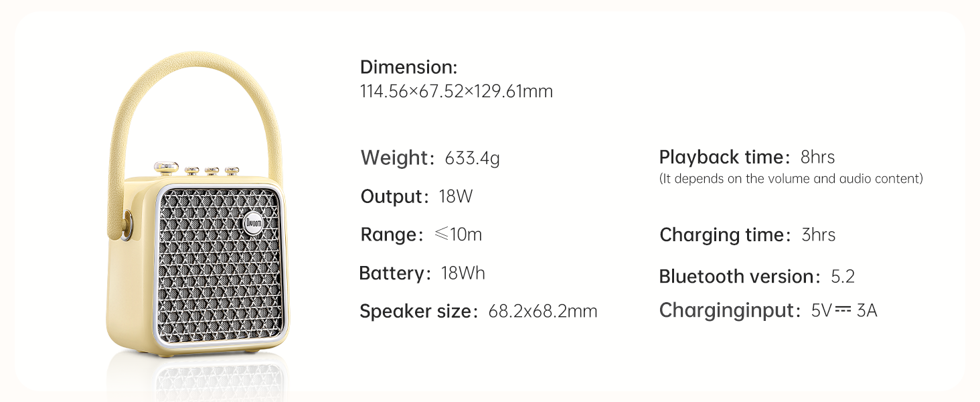Click the less-than-or-equal symbol beside 10m
Viewport: 980px width, 402px height.
[440, 234]
